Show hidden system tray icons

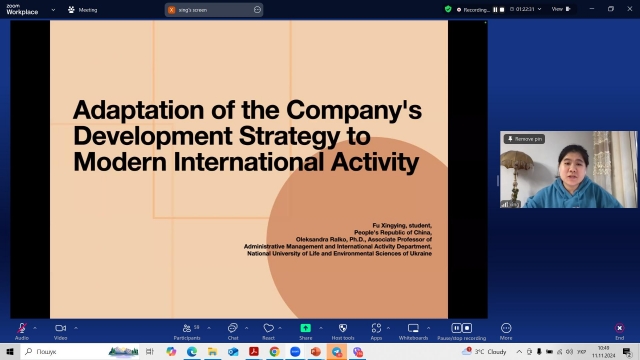519,351
